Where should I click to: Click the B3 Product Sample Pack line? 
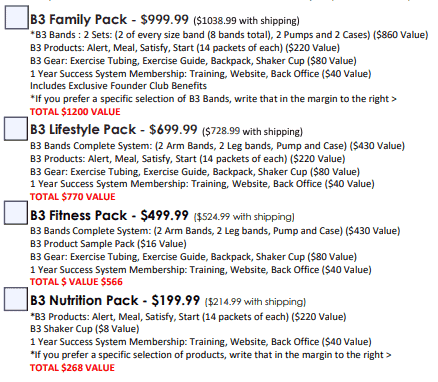click(x=108, y=244)
